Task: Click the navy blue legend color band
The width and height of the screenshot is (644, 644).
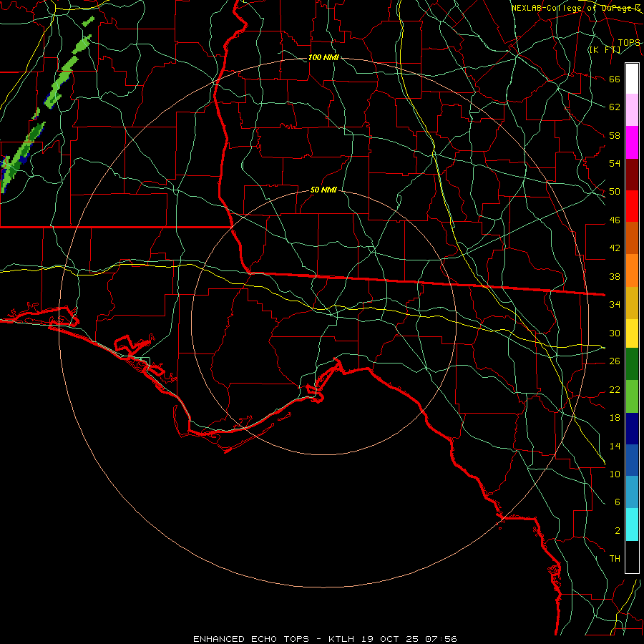Action: 632,429
